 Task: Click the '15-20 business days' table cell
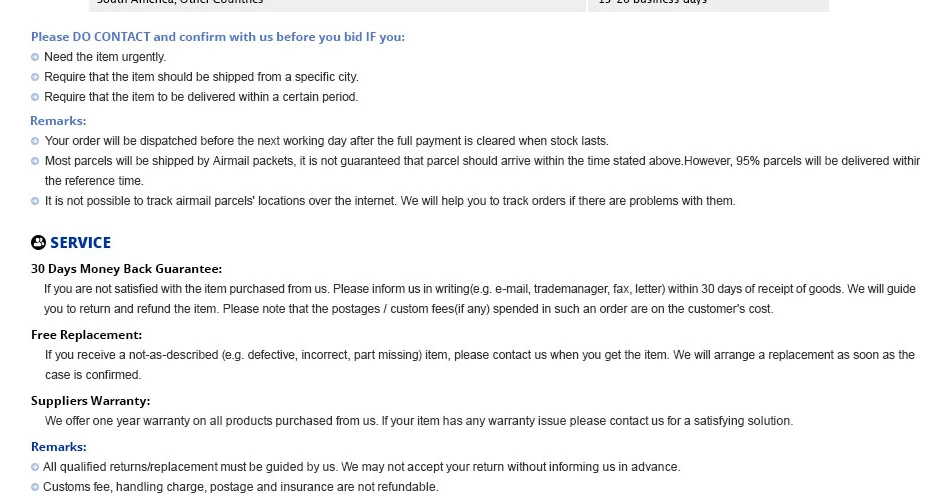point(708,3)
